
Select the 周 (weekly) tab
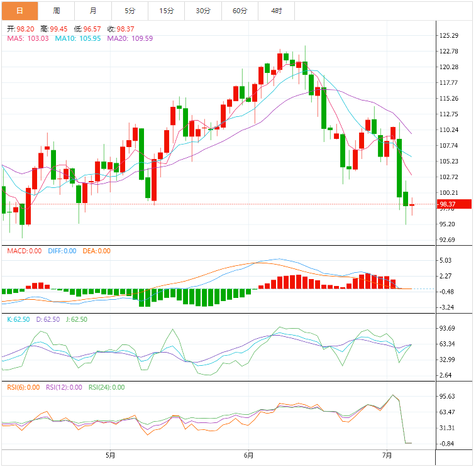[57, 11]
